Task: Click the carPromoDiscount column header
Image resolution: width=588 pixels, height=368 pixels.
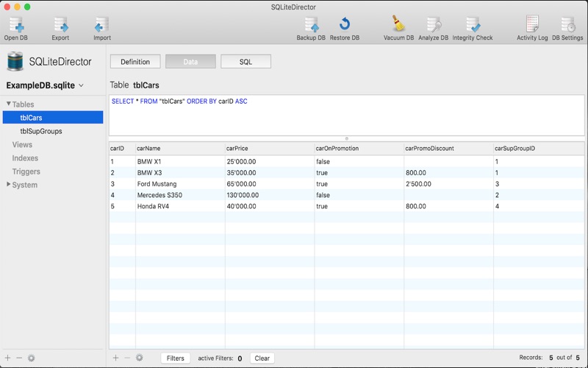Action: point(448,149)
